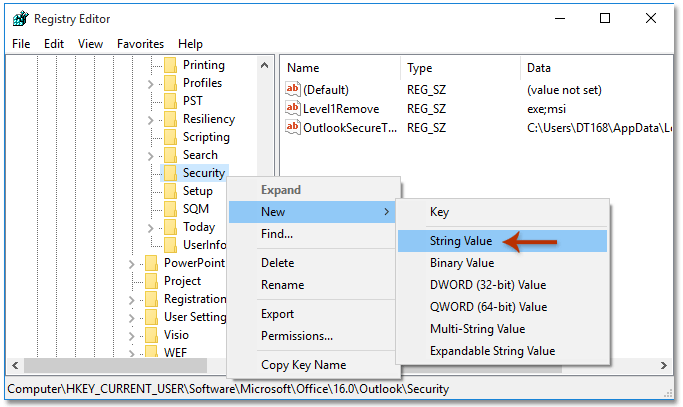
Task: Click the OutlookSecureT... value icon
Action: (293, 127)
